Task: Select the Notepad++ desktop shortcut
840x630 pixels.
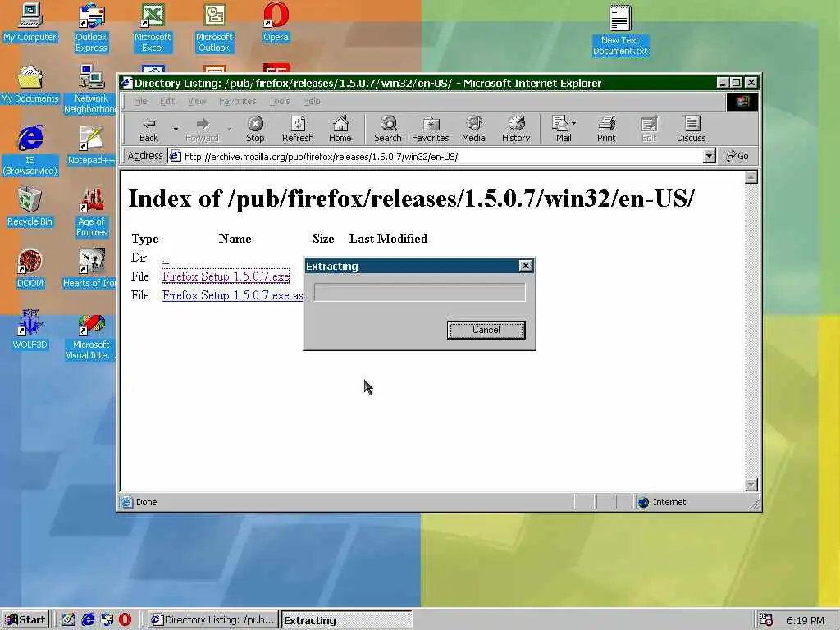Action: 91,146
